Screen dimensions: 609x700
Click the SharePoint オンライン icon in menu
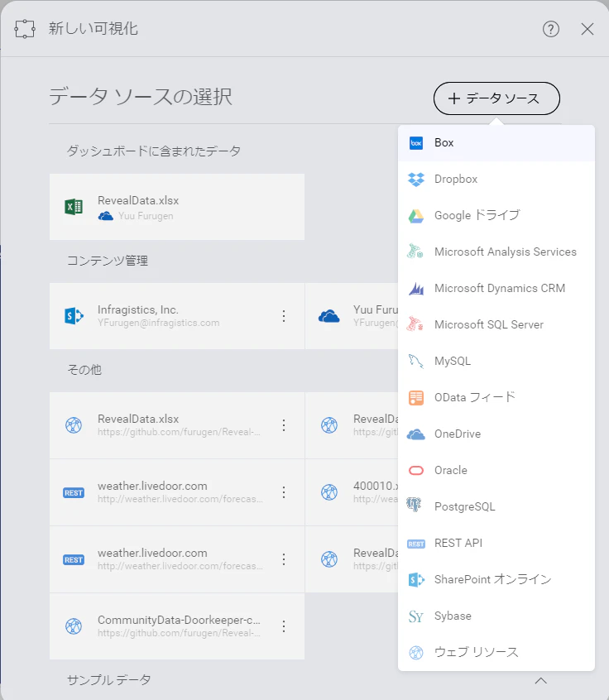click(x=416, y=579)
